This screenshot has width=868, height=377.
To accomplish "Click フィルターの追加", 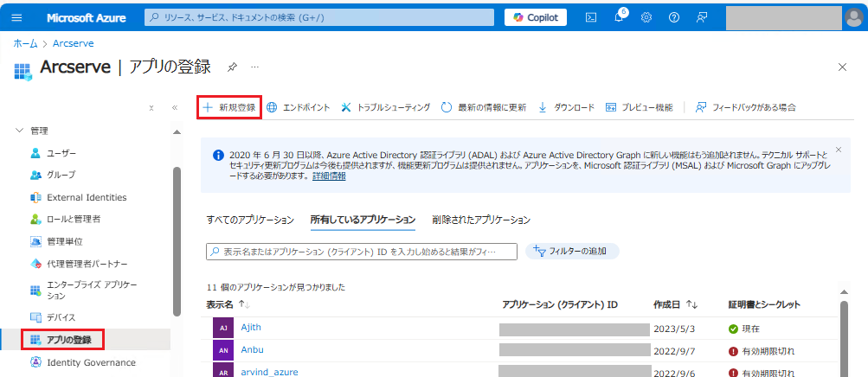I will pyautogui.click(x=572, y=251).
